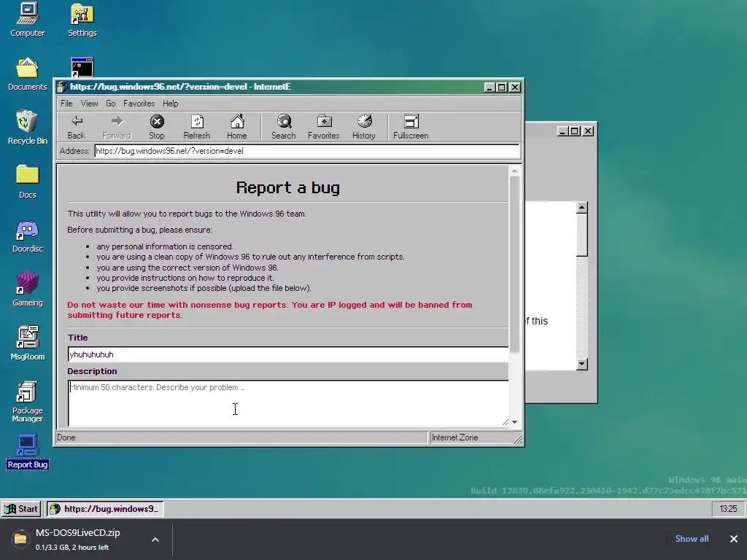The width and height of the screenshot is (747, 560).
Task: Click the browser page scrollbar up arrow
Action: click(x=514, y=171)
